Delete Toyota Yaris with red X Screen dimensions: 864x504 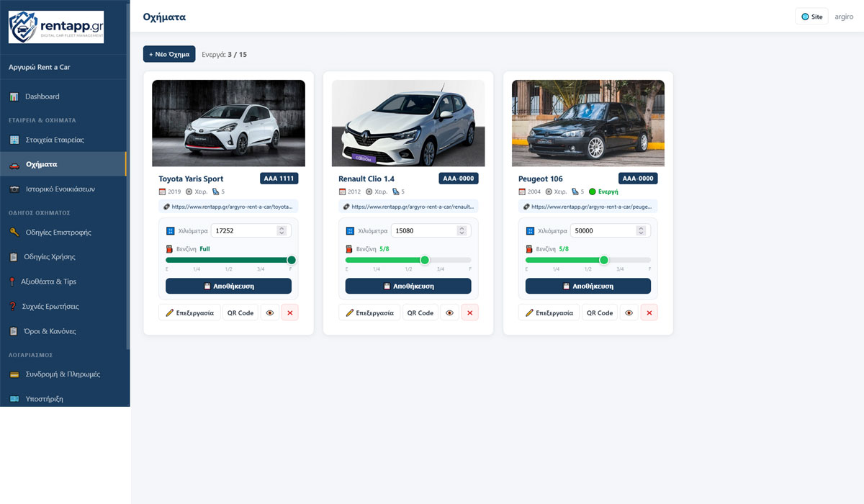tap(289, 312)
